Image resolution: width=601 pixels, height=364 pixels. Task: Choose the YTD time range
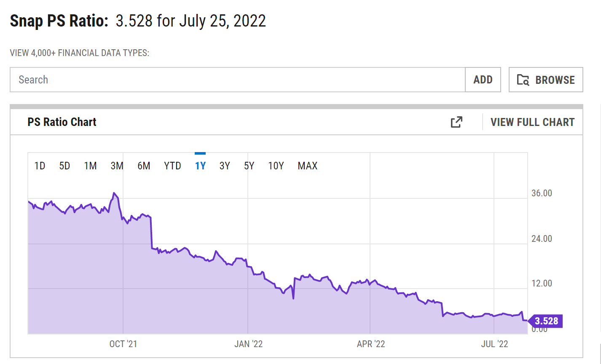[172, 166]
